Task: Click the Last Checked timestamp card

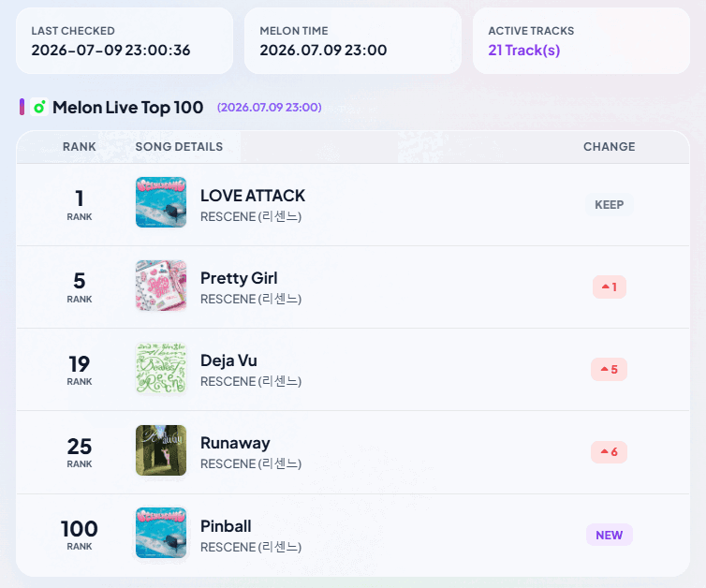Action: (125, 41)
